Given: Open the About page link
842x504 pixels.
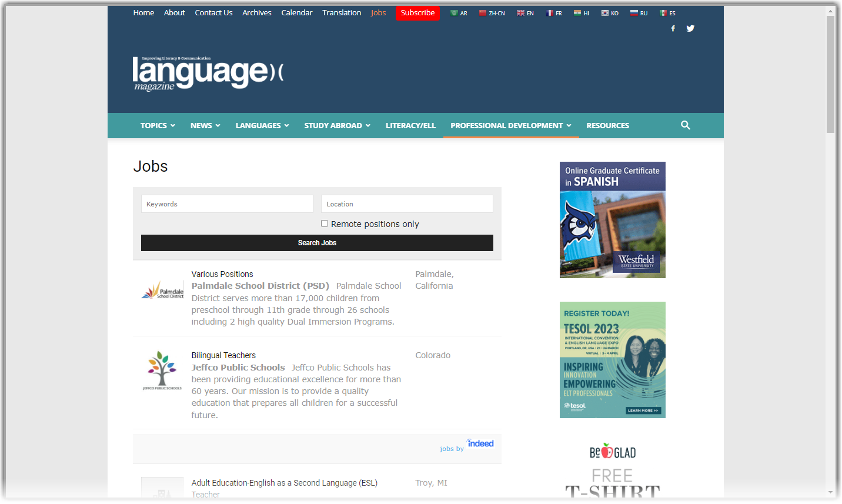Looking at the screenshot, I should pyautogui.click(x=175, y=12).
